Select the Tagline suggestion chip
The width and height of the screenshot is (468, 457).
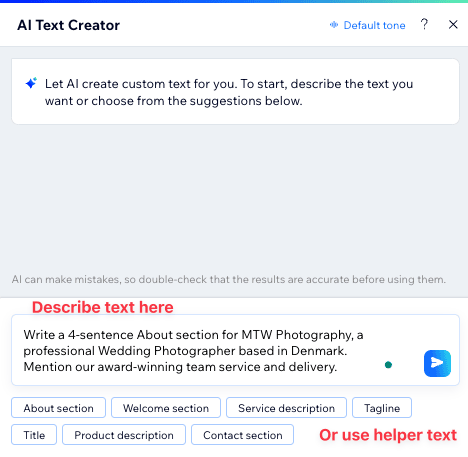click(382, 408)
